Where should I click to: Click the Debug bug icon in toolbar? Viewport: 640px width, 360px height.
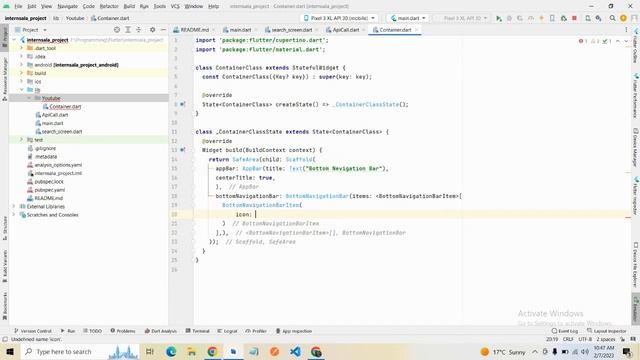pyautogui.click(x=509, y=18)
